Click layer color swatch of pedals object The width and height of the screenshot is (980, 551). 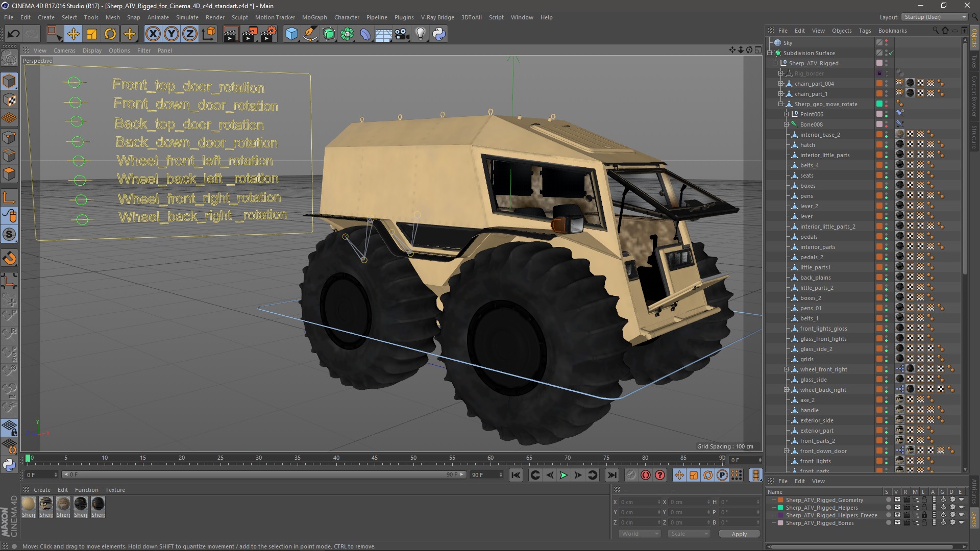click(879, 237)
